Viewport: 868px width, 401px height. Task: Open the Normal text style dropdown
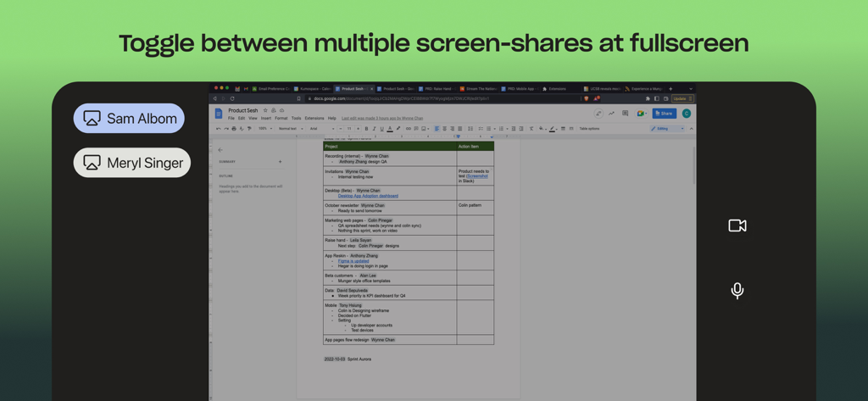click(x=291, y=129)
